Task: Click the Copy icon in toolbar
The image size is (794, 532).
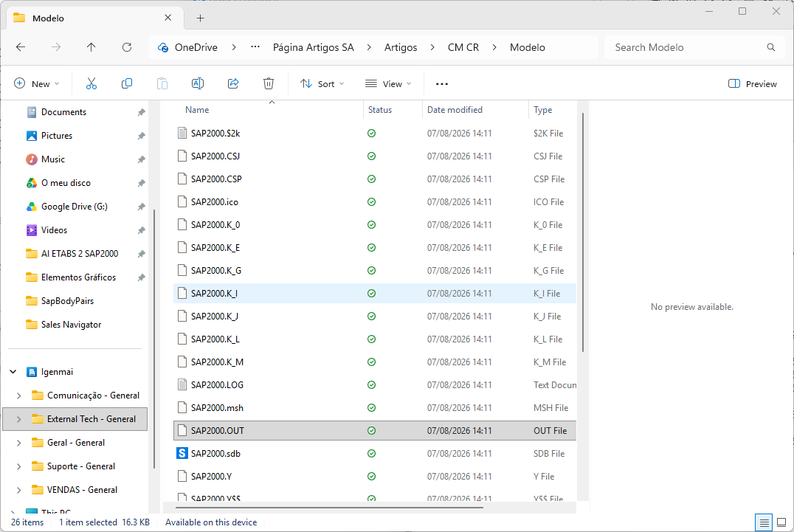Action: click(127, 83)
